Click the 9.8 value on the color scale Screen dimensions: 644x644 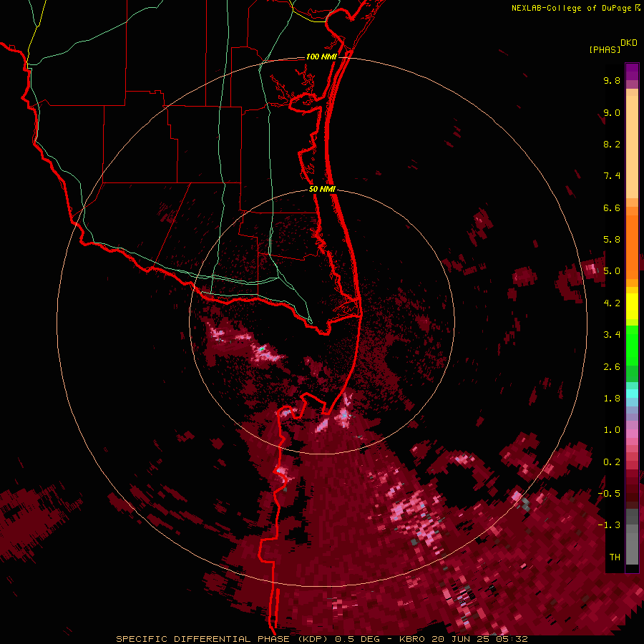(612, 80)
